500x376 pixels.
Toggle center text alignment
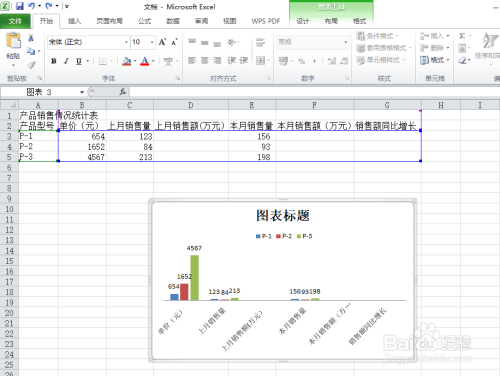point(205,61)
